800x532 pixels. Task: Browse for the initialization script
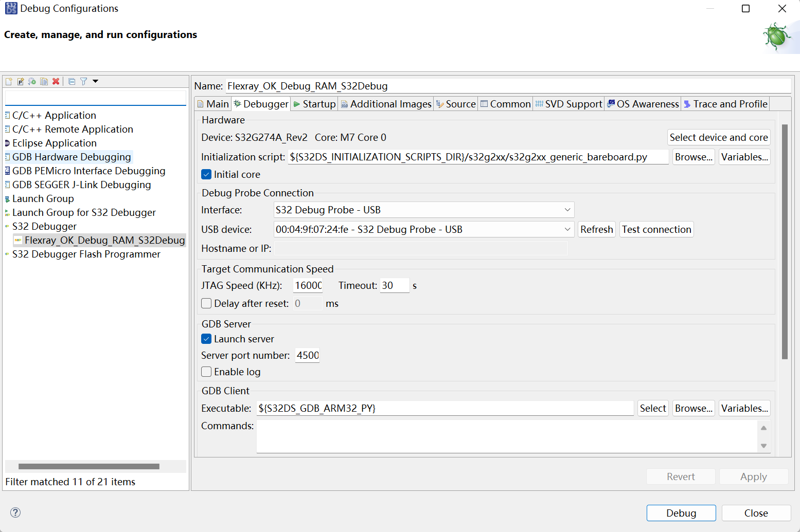point(694,157)
